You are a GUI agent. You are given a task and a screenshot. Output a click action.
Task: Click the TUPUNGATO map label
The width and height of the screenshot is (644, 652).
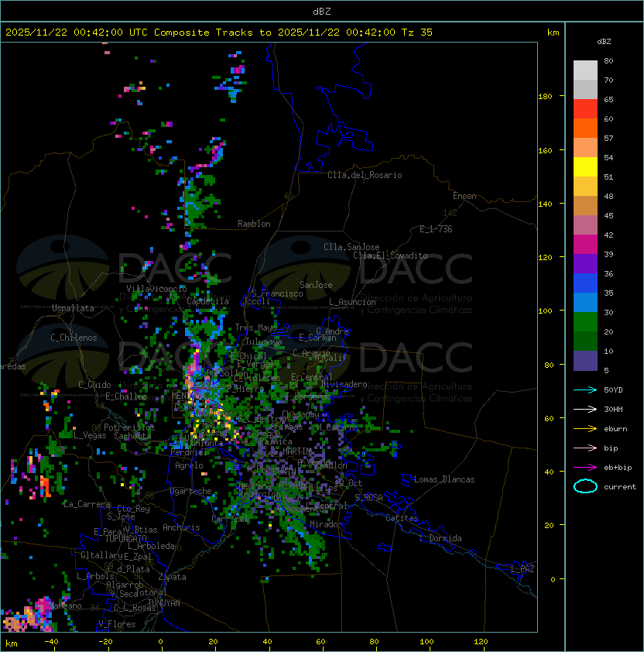pyautogui.click(x=125, y=538)
